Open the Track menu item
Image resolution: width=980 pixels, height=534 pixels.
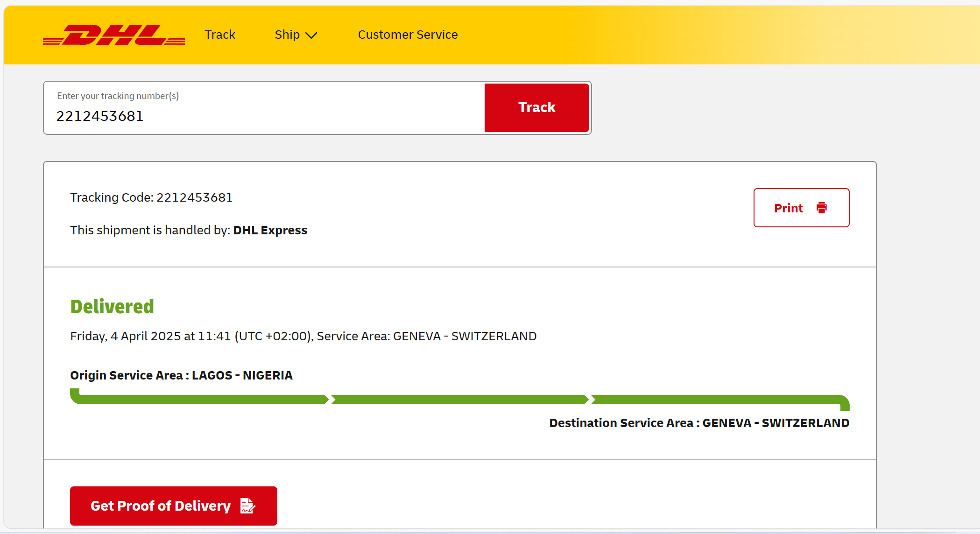coord(220,35)
